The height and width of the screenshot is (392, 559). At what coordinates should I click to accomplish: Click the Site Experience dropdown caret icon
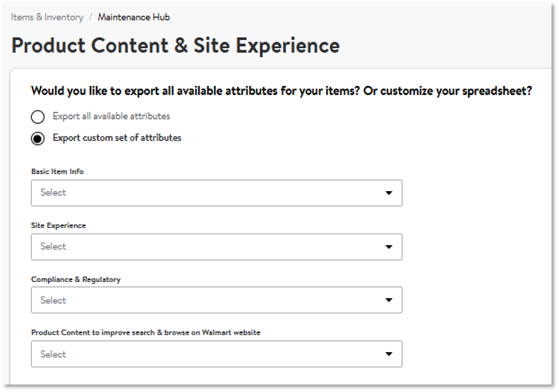389,247
